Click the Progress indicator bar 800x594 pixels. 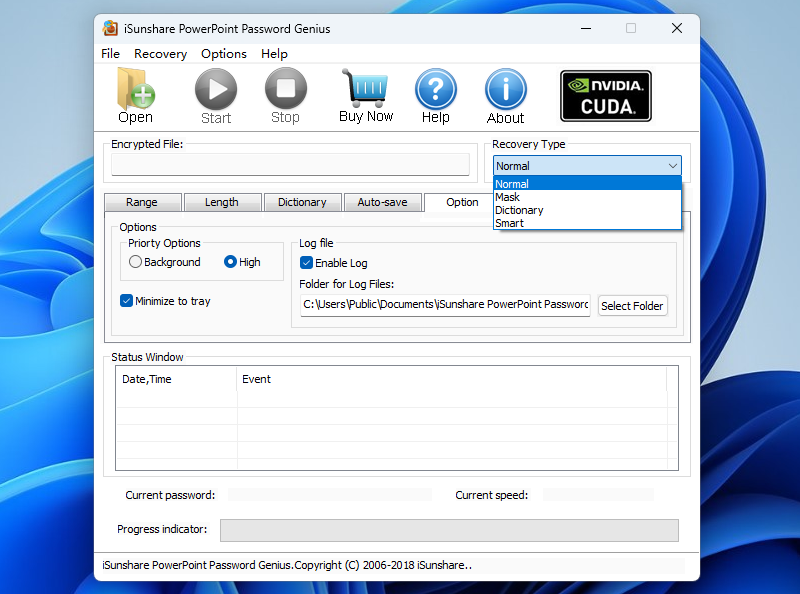[x=449, y=530]
